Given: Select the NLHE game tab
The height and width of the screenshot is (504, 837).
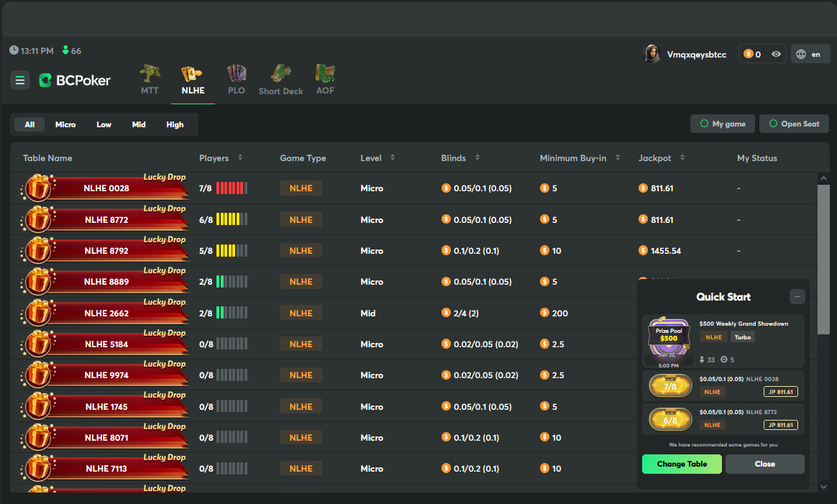Looking at the screenshot, I should 193,81.
